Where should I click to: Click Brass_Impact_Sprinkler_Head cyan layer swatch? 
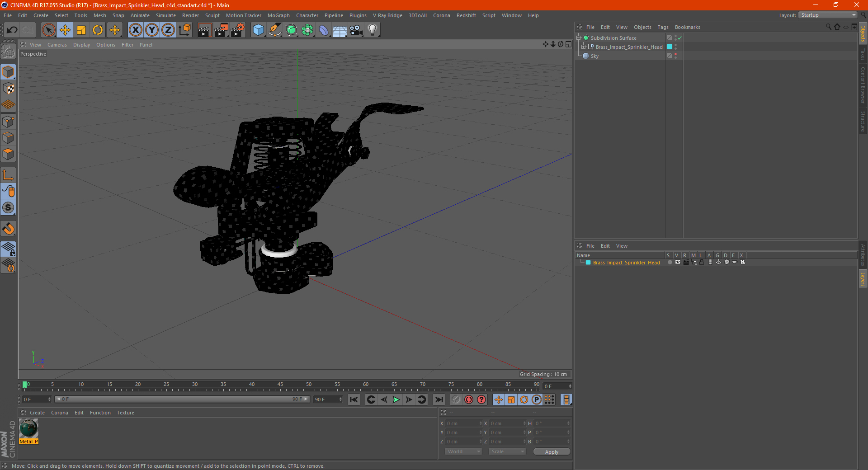coord(670,47)
